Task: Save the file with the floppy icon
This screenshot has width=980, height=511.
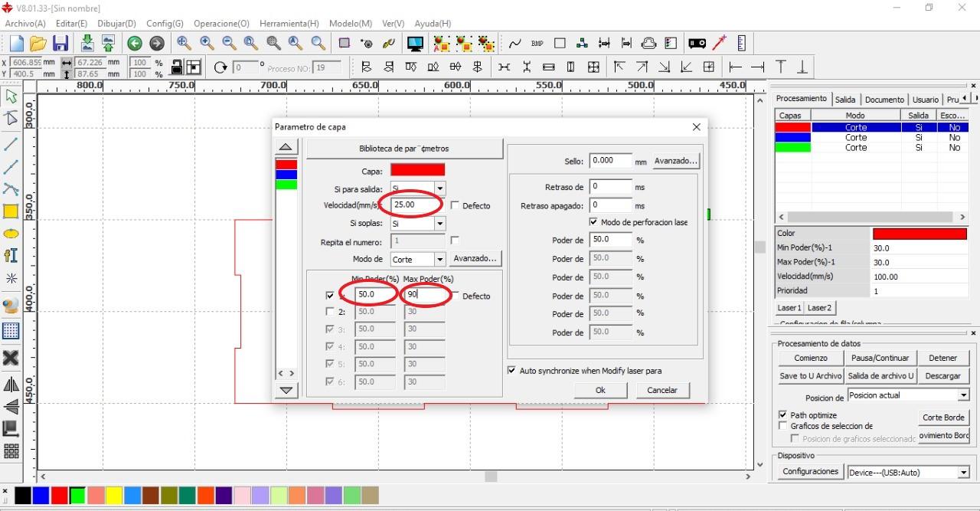Action: click(60, 44)
